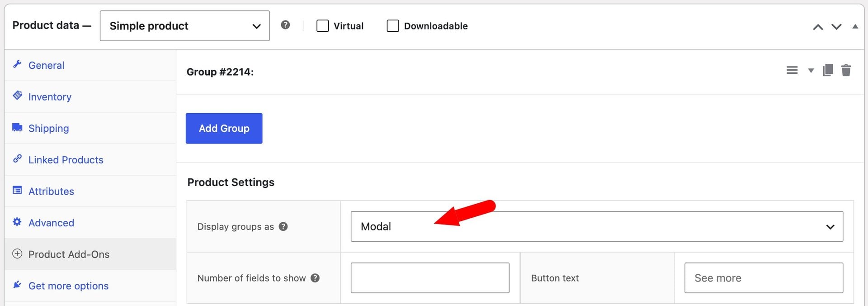The width and height of the screenshot is (868, 306).
Task: Select the Attributes tab
Action: pos(90,191)
